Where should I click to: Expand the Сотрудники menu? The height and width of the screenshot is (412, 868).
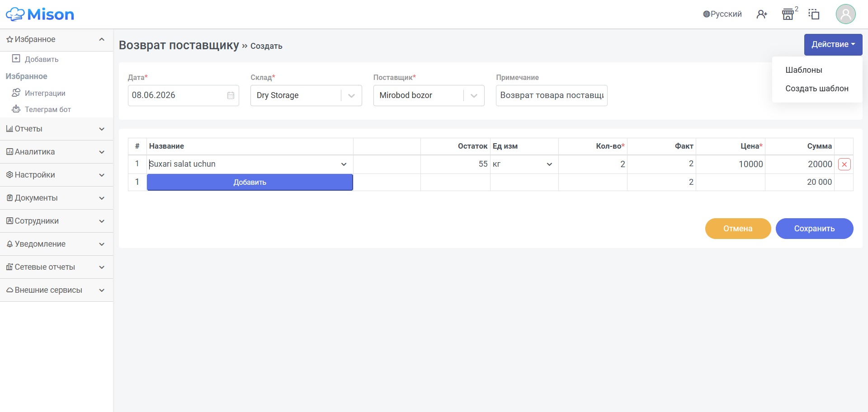tap(57, 221)
